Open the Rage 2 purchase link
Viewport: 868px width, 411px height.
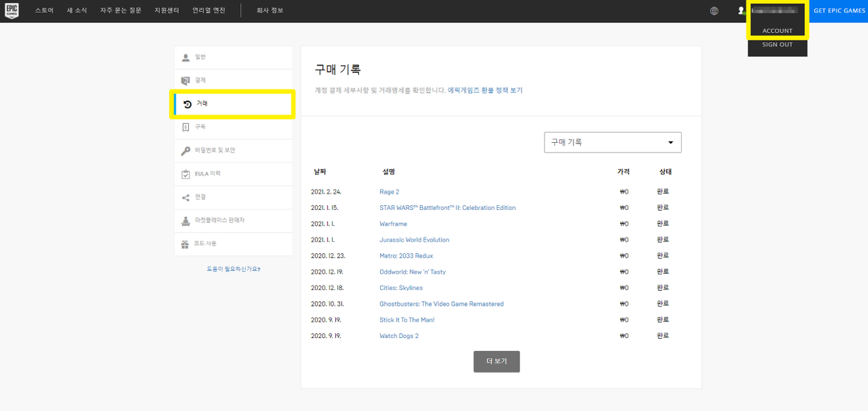tap(389, 192)
